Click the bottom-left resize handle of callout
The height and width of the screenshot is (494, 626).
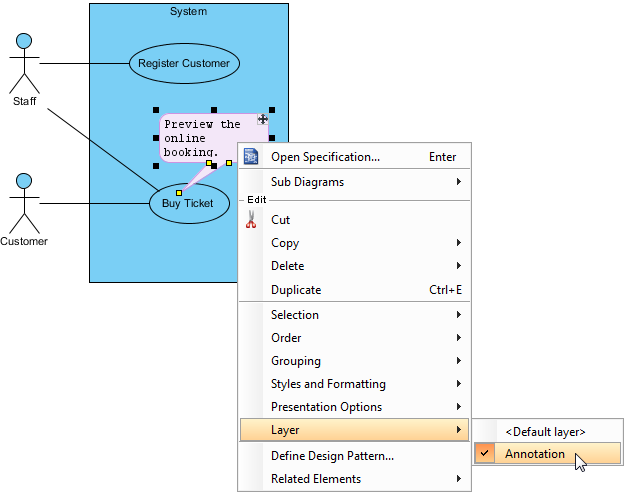[156, 166]
